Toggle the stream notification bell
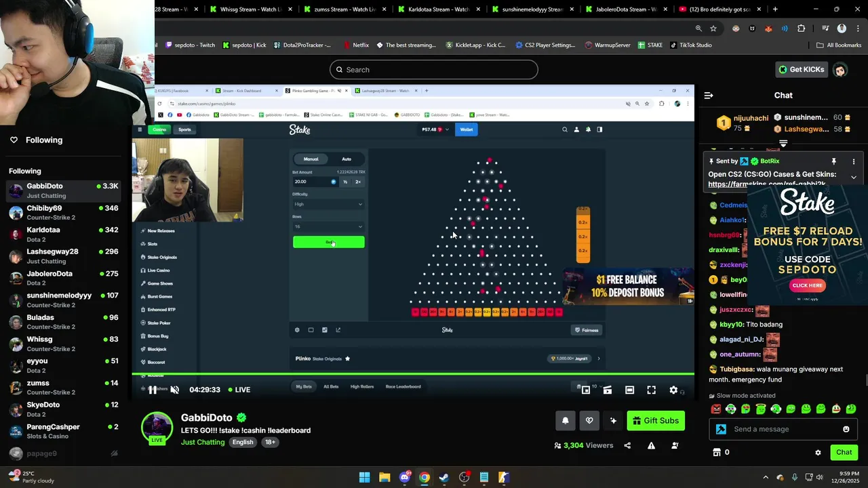 tap(565, 421)
